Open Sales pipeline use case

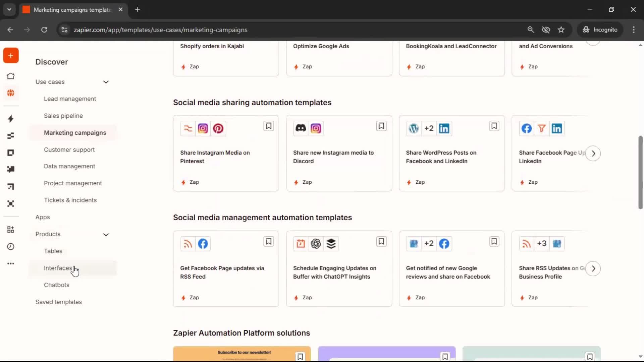[63, 116]
